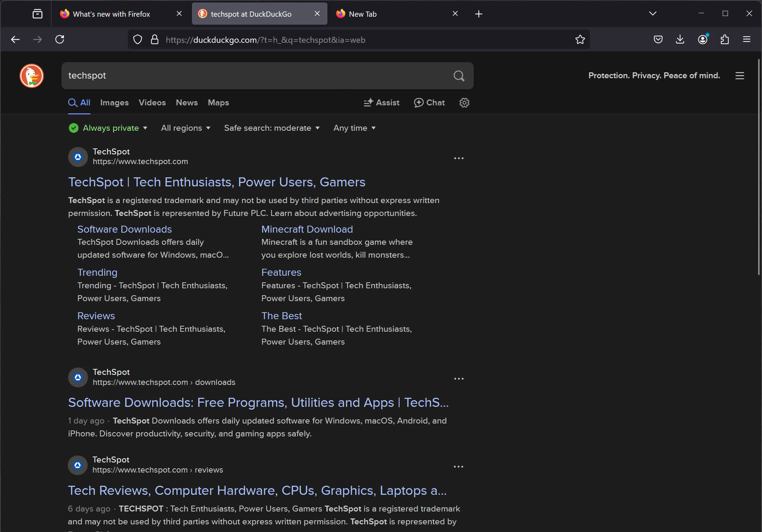Switch to News results
The width and height of the screenshot is (762, 532).
[187, 103]
